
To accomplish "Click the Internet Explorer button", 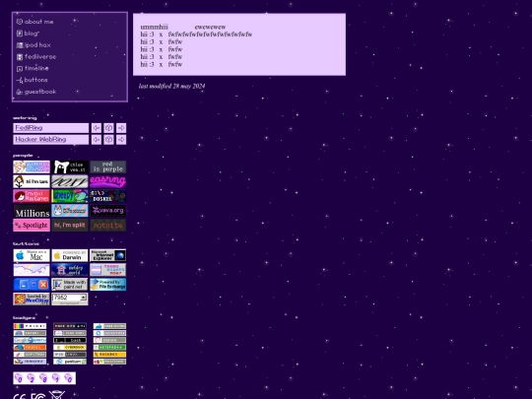I will click(108, 255).
